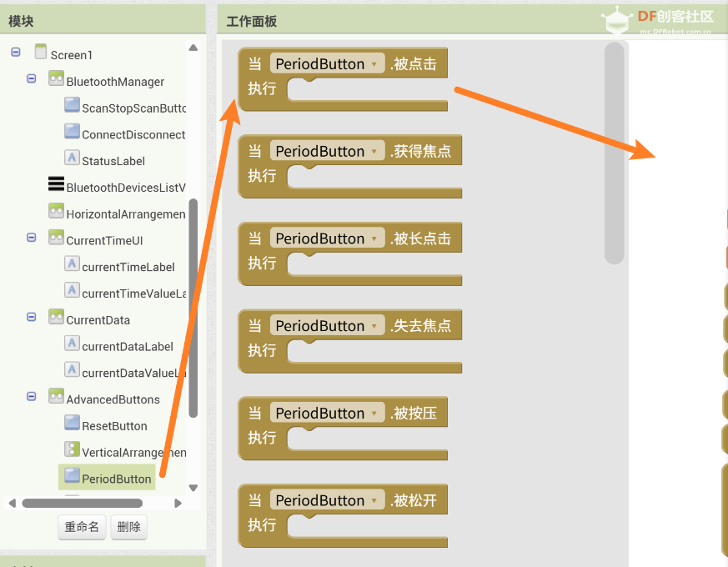Click the CurrentData arrangement icon
This screenshot has height=567, width=728.
pyautogui.click(x=56, y=317)
